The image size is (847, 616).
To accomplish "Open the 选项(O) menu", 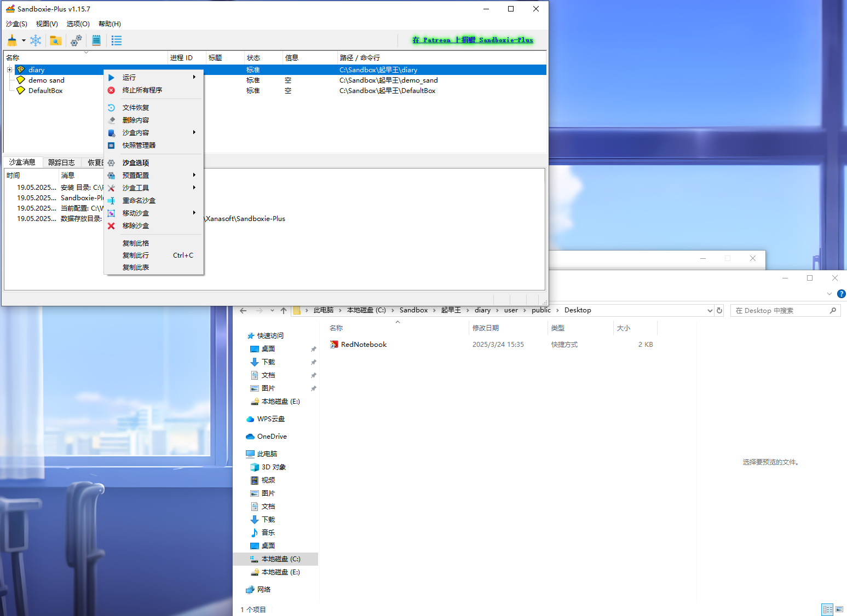I will coord(78,24).
